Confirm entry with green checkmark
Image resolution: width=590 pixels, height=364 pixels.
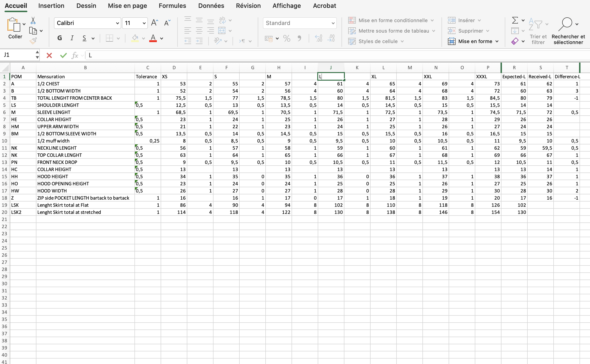tap(63, 55)
